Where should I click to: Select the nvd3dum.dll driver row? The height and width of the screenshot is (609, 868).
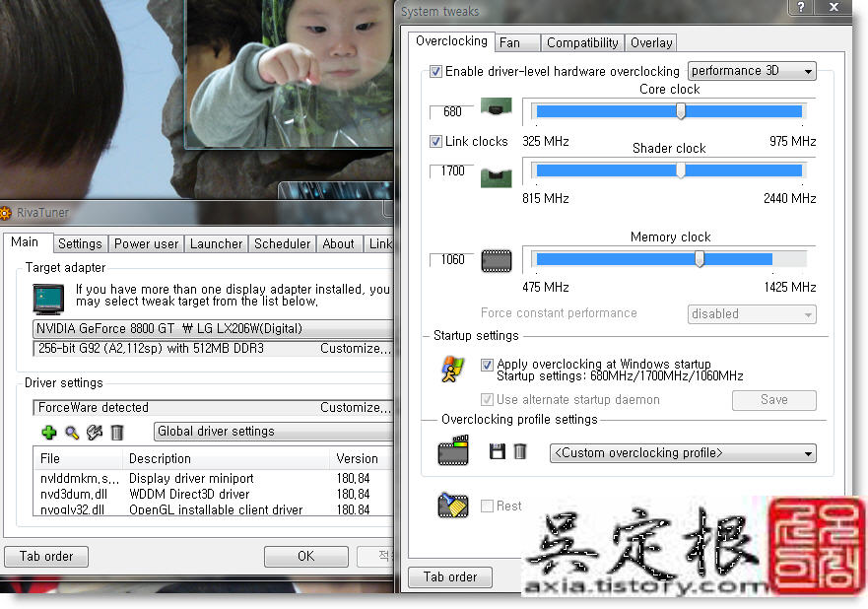coord(213,495)
